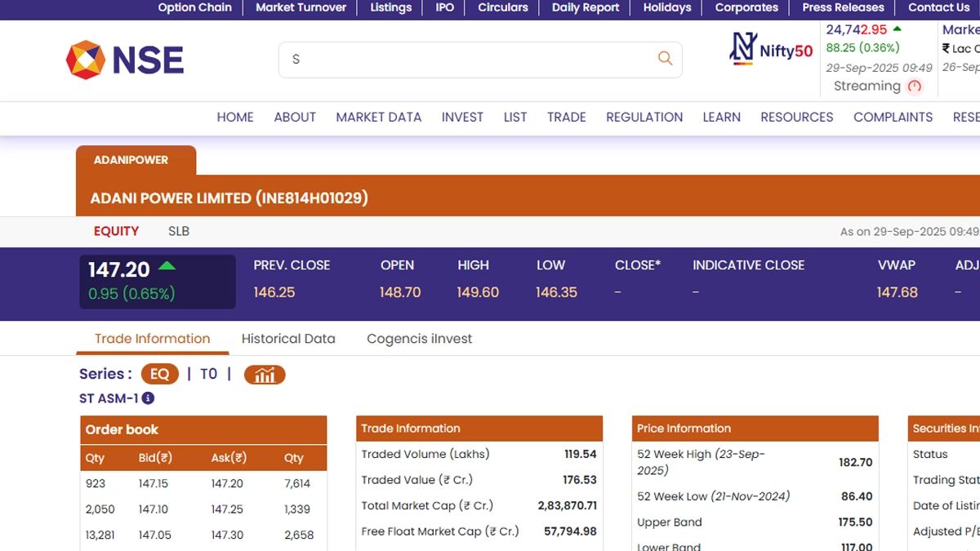The height and width of the screenshot is (551, 980).
Task: Click the streaming clock icon
Action: point(915,87)
